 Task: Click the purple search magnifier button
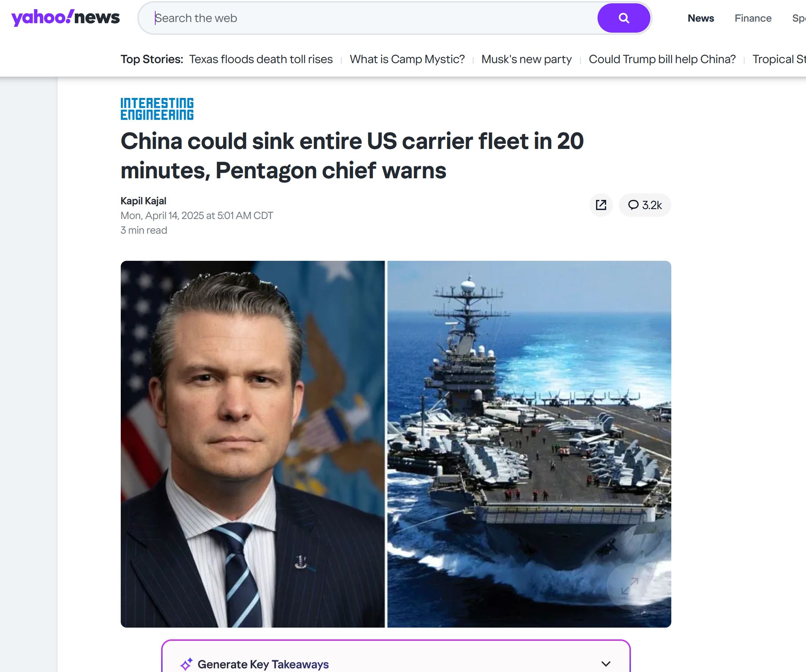pyautogui.click(x=624, y=18)
